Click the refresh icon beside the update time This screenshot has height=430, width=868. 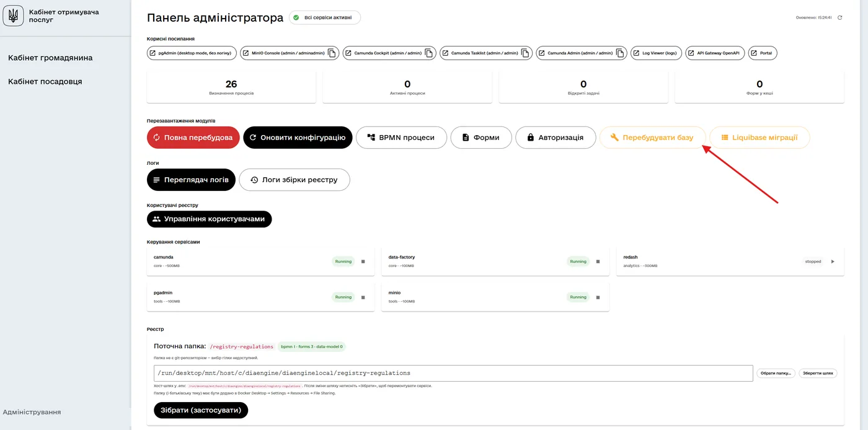(840, 17)
